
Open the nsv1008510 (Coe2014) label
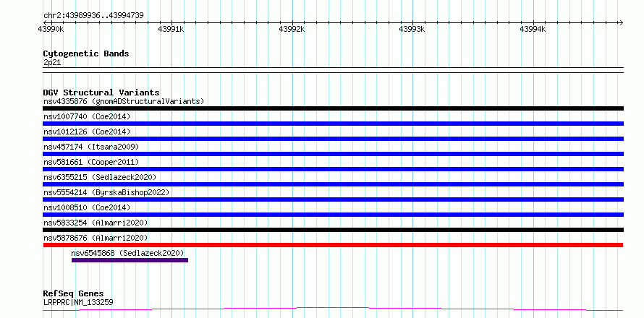point(87,207)
